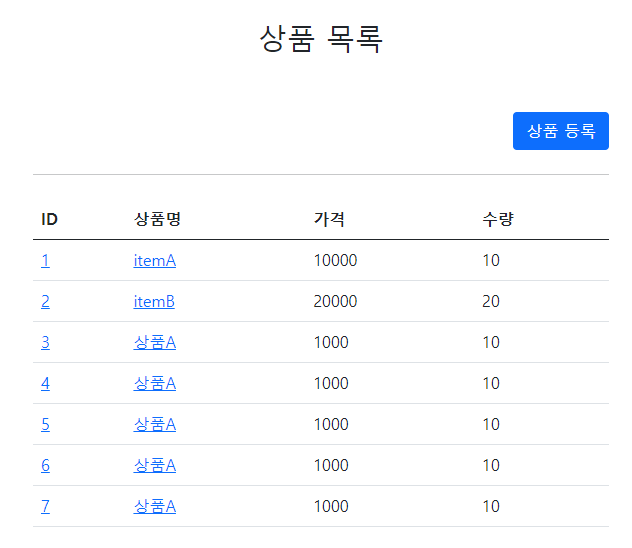Select price 20000 of itemB

click(335, 301)
